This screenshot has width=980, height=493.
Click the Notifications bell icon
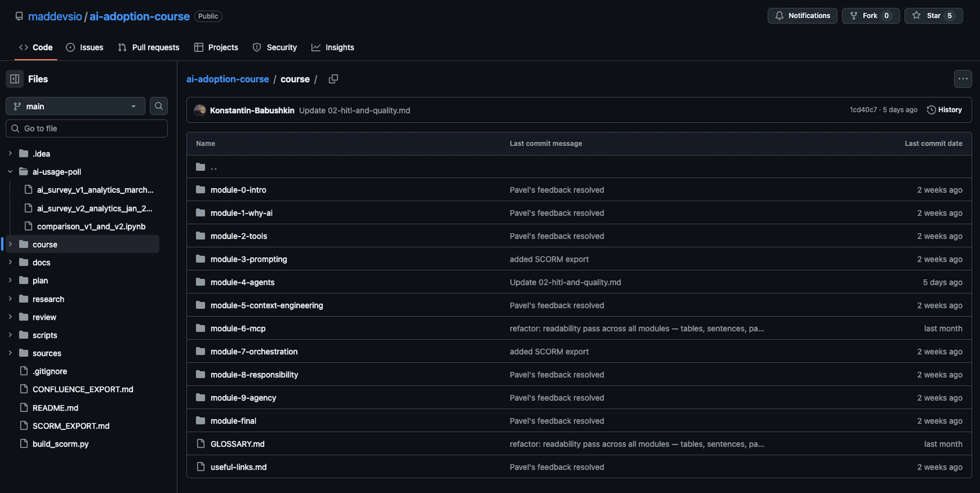779,16
